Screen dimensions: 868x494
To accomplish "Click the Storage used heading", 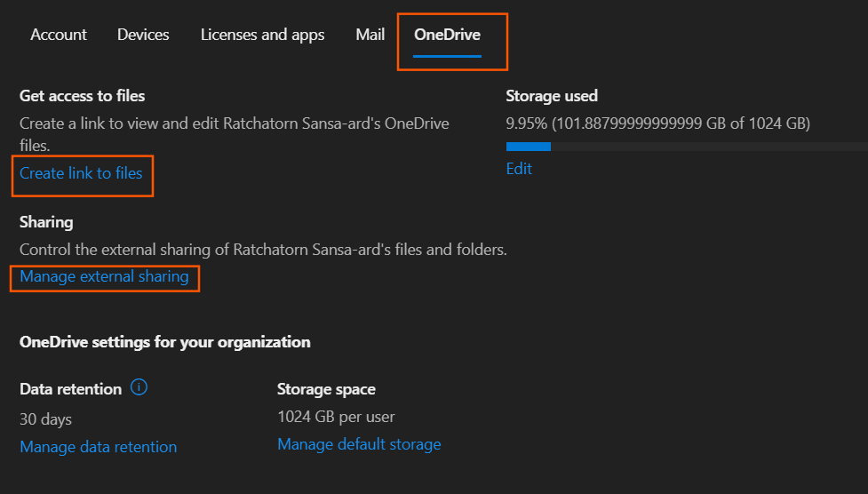I will tap(552, 96).
